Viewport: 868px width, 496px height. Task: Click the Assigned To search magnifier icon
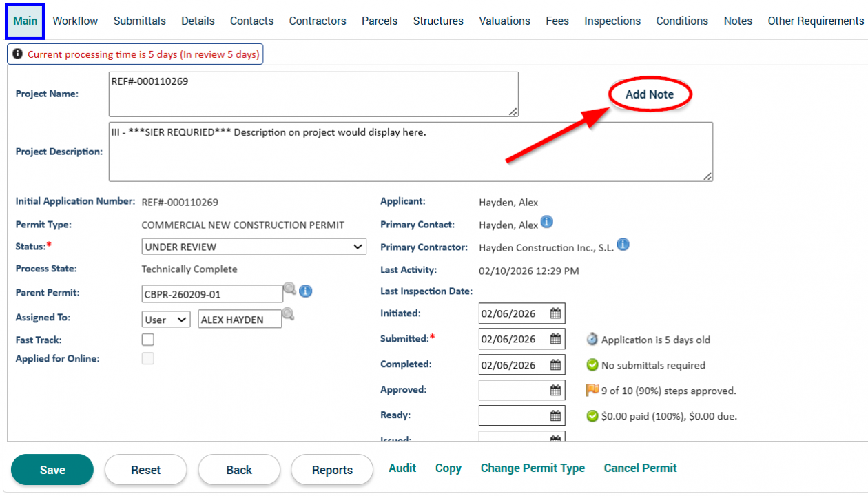coord(289,314)
